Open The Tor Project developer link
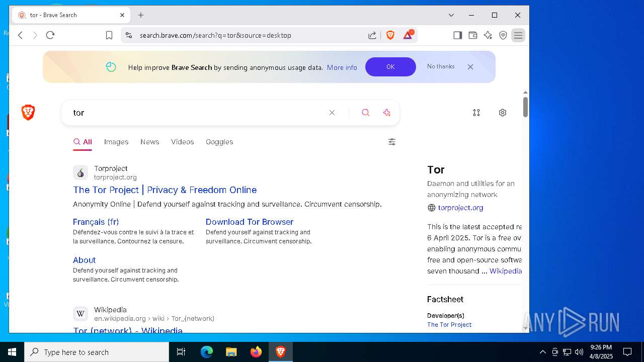 (x=449, y=325)
